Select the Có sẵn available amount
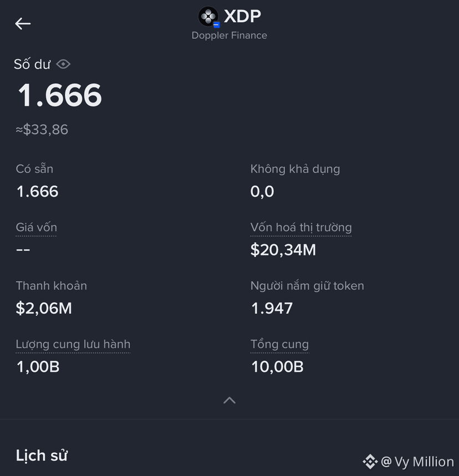This screenshot has width=459, height=476. [x=37, y=192]
